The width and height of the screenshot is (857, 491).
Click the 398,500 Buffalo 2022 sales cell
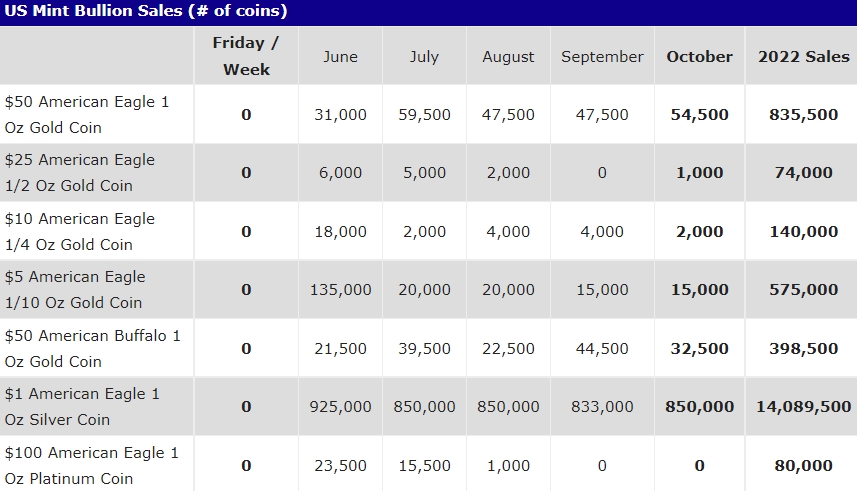click(803, 349)
